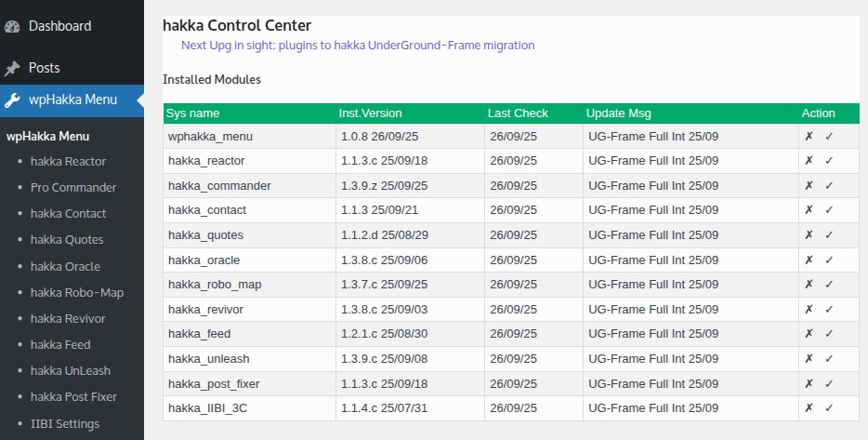Open Pro Commander in sidebar
Image resolution: width=868 pixels, height=440 pixels.
coord(73,187)
